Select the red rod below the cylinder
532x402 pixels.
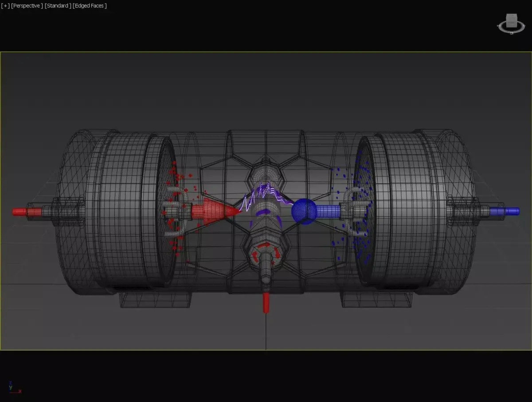tap(266, 302)
